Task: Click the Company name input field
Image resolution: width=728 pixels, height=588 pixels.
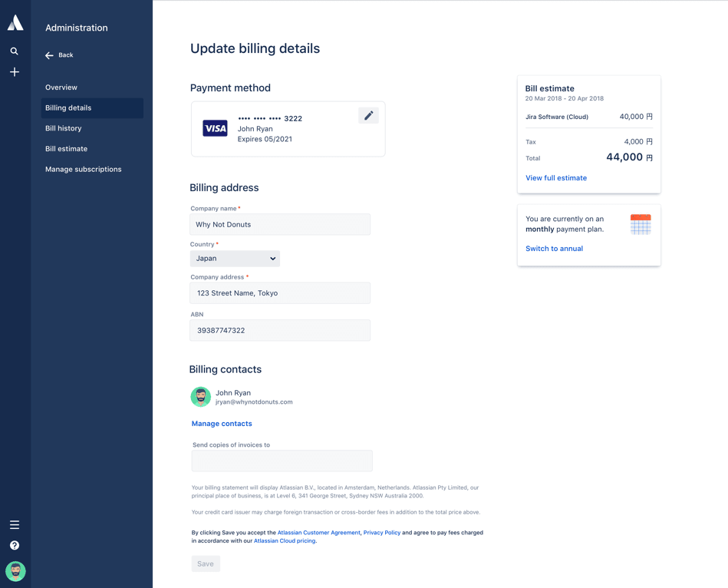Action: (x=280, y=225)
